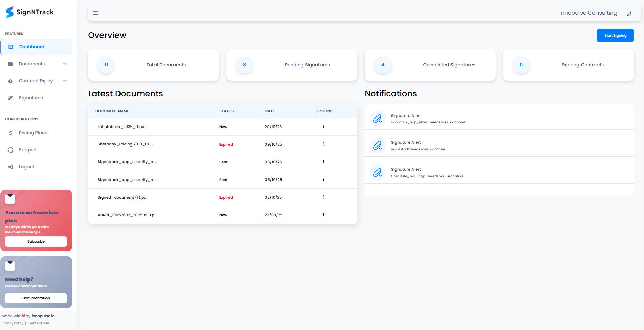Click the Innopulse Consulting profile avatar icon
The width and height of the screenshot is (644, 330).
628,13
